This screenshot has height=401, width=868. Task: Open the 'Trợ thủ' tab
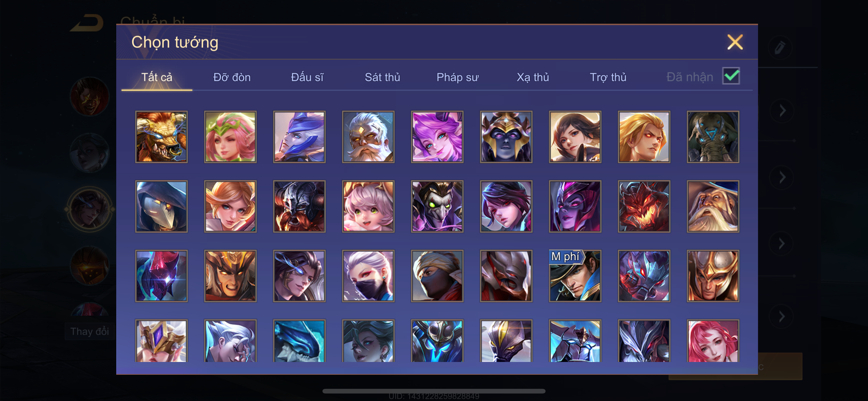pyautogui.click(x=608, y=77)
